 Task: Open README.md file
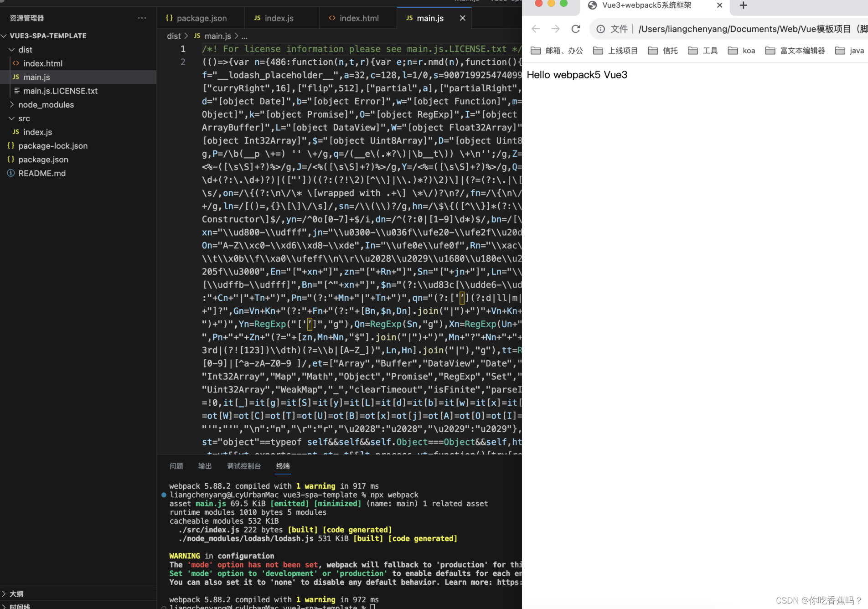42,173
